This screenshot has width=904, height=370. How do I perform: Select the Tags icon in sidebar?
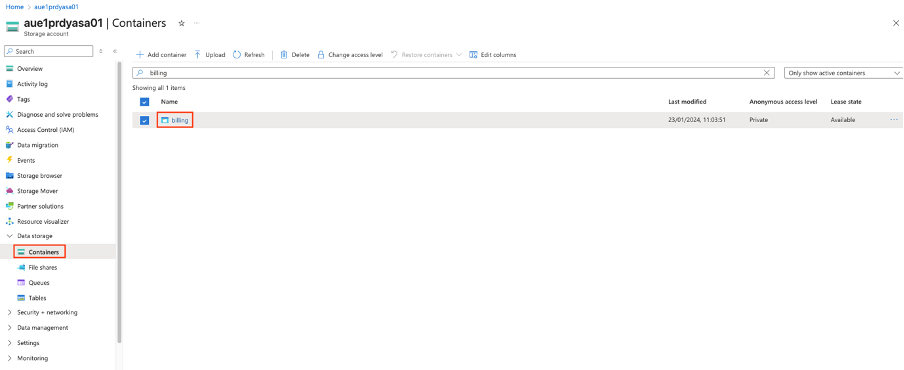[x=9, y=99]
